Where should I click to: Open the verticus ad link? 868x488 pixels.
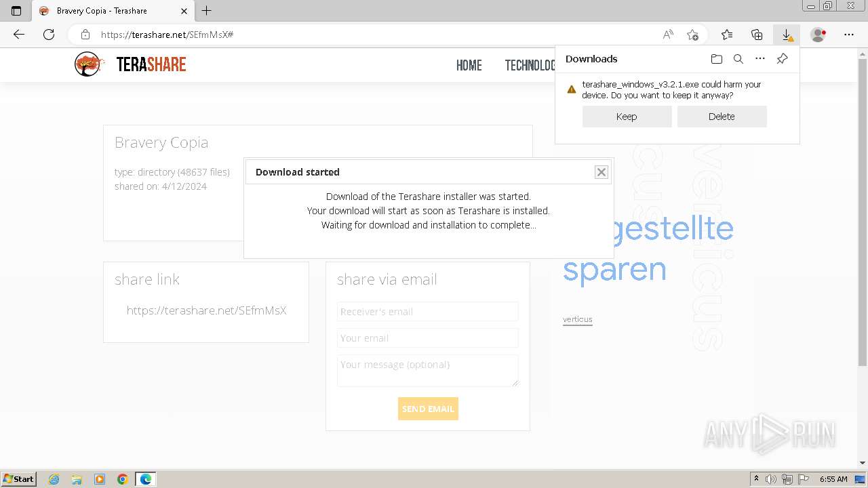pos(578,319)
